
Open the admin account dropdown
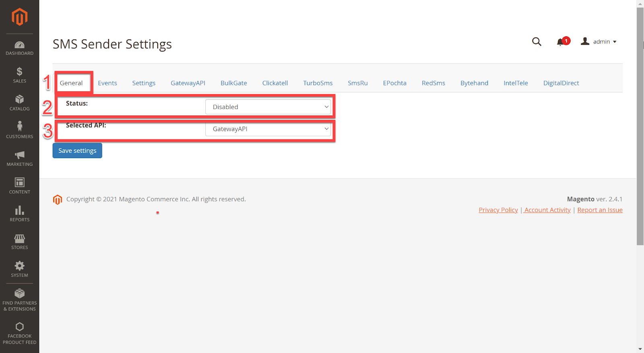pos(599,41)
